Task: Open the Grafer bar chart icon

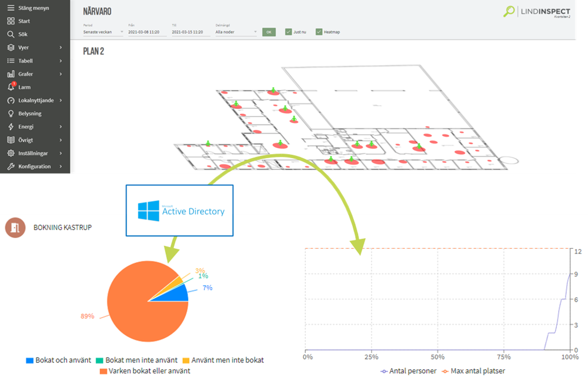Action: tap(11, 74)
